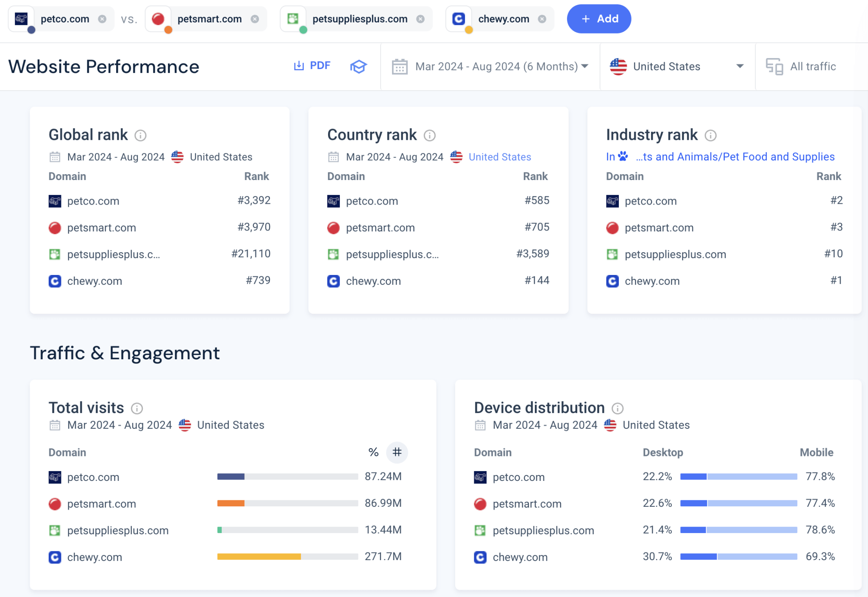
Task: Click the 30.7% desktop share for chewy.com
Action: click(x=657, y=557)
